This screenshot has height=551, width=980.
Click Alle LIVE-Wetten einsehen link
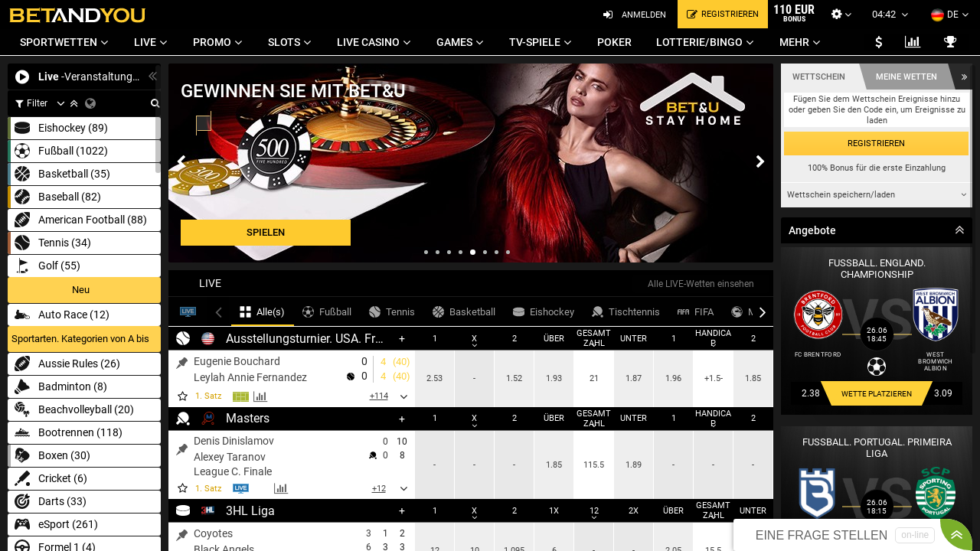(x=701, y=284)
